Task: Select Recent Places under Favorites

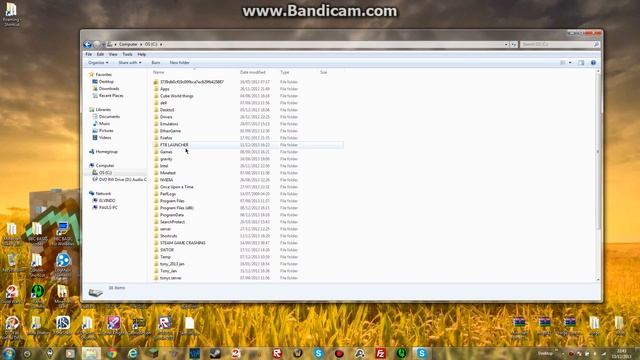Action: click(111, 96)
